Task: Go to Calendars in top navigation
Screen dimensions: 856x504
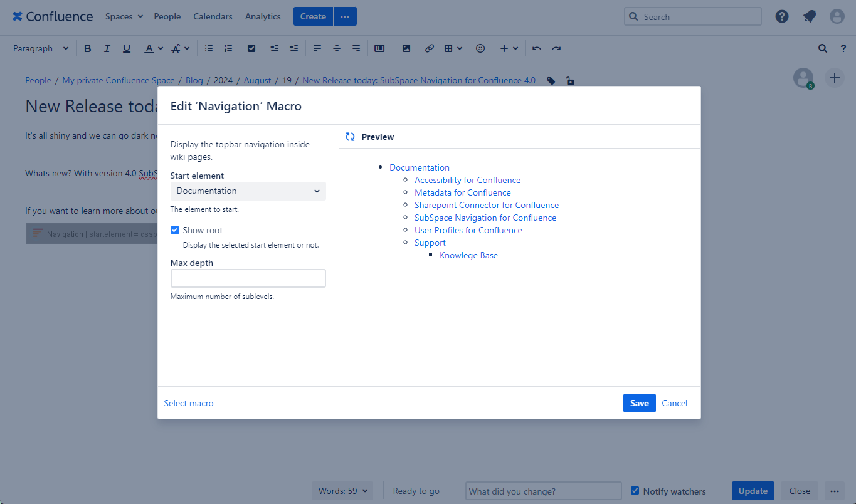Action: tap(213, 17)
